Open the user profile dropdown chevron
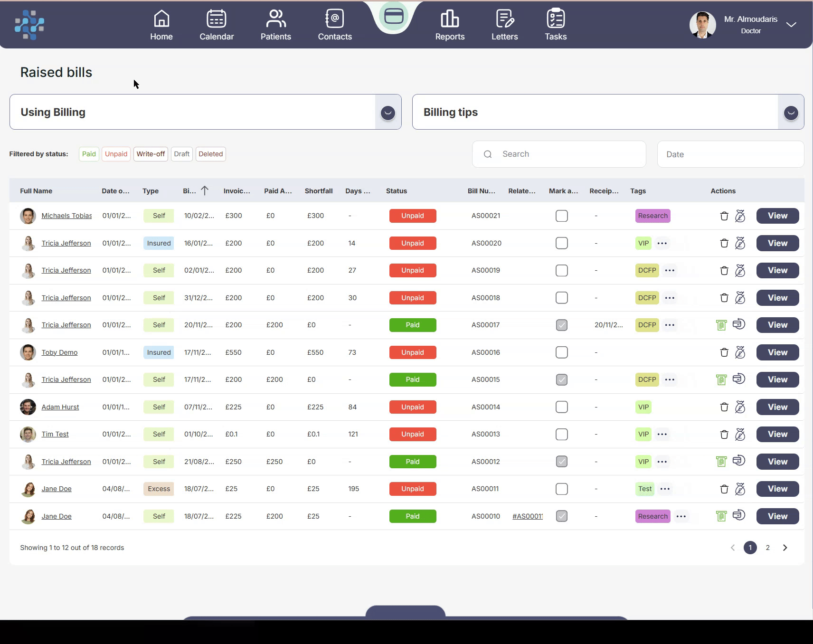This screenshot has width=813, height=644. 791,25
